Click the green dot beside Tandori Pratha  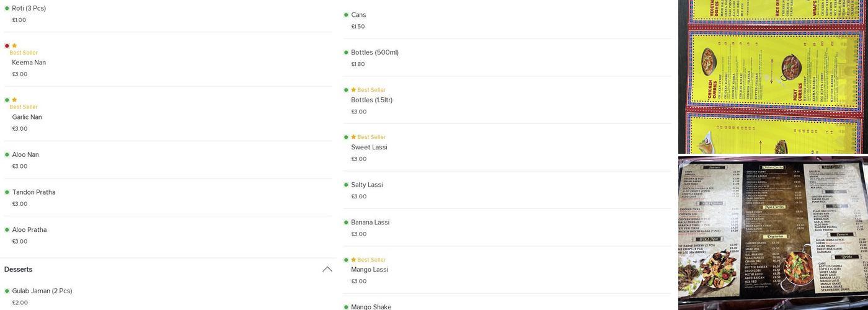(7, 192)
